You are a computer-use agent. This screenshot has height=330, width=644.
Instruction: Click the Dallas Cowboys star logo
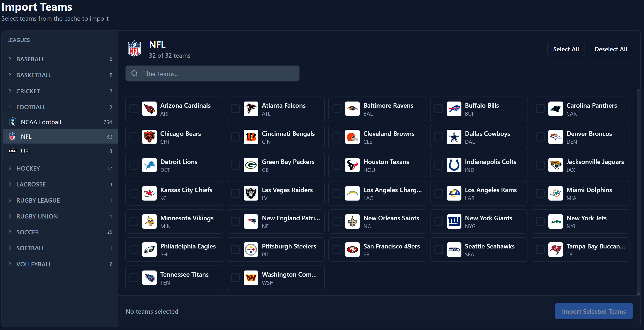click(454, 137)
